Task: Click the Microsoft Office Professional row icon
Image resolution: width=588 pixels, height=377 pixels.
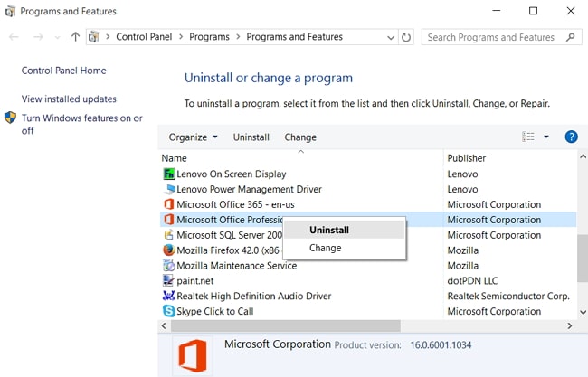Action: pyautogui.click(x=169, y=220)
